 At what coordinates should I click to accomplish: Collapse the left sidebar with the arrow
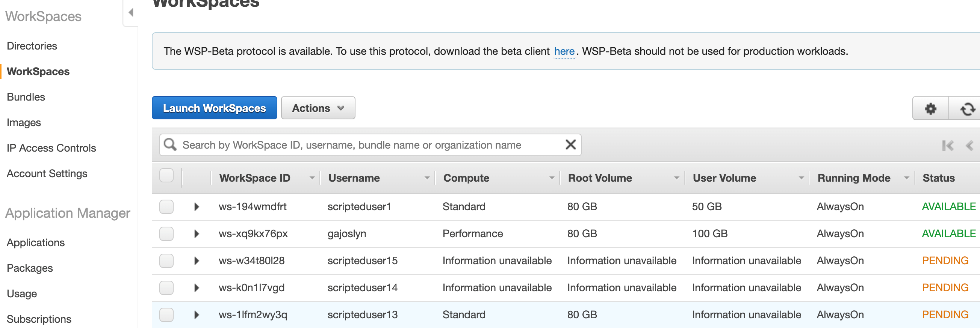click(x=131, y=12)
